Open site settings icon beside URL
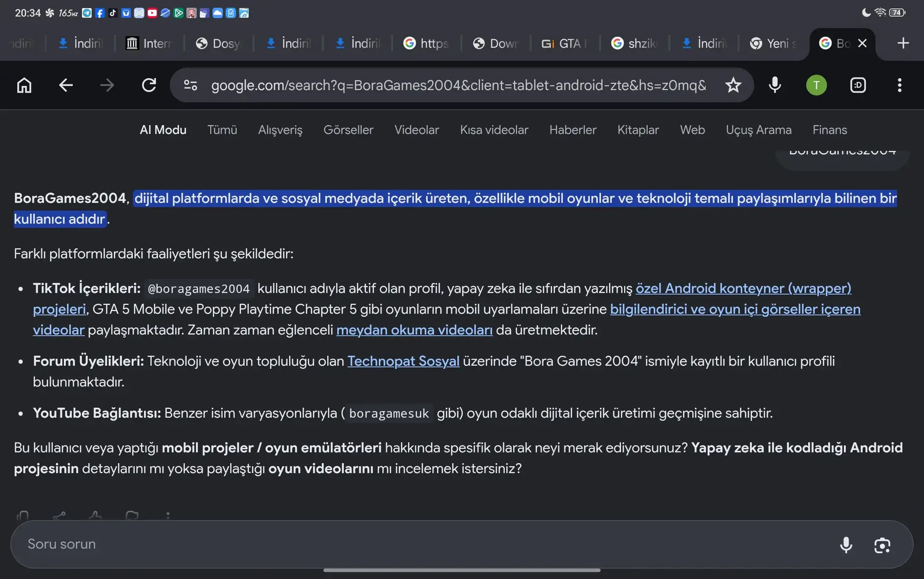This screenshot has height=579, width=924. click(191, 85)
